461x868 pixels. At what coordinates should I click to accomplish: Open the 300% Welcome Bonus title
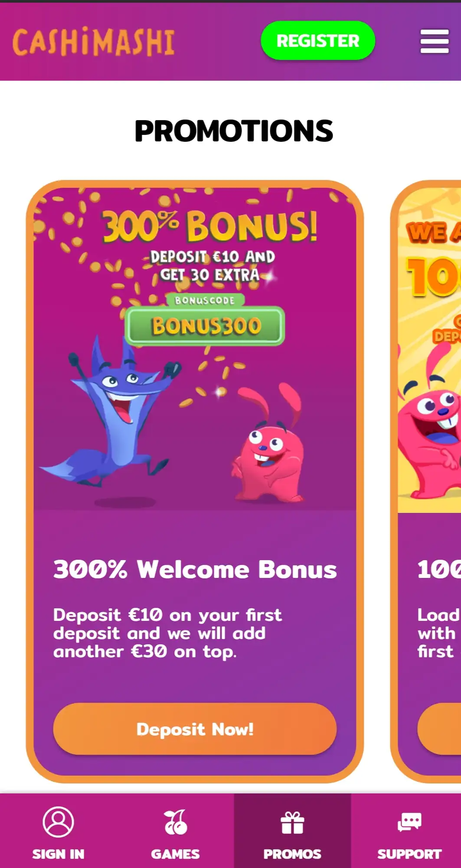(195, 569)
